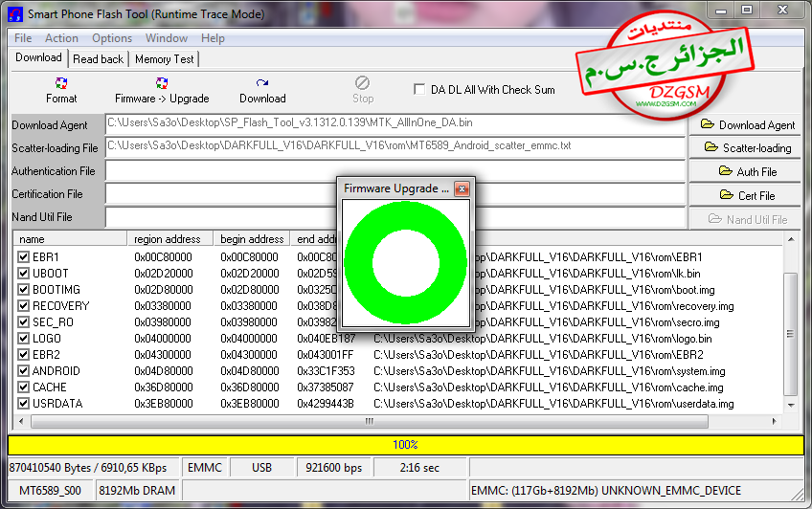Open the Window menu
812x509 pixels.
point(167,38)
